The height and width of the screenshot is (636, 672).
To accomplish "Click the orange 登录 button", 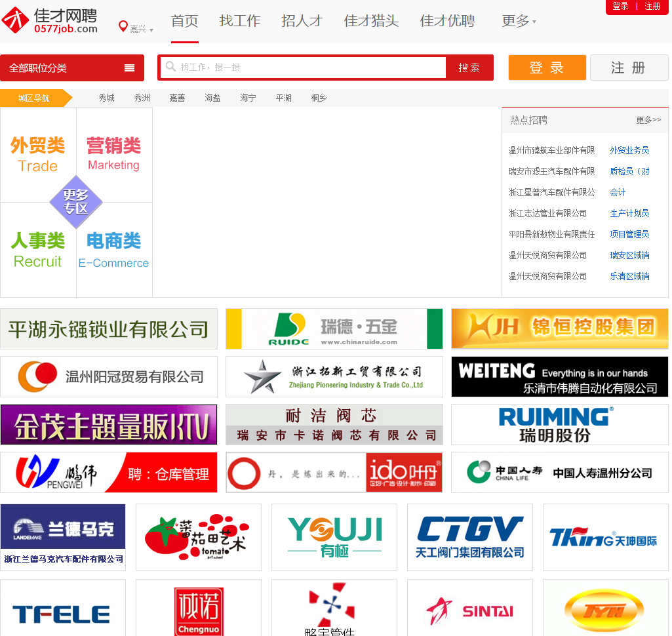I will point(547,68).
